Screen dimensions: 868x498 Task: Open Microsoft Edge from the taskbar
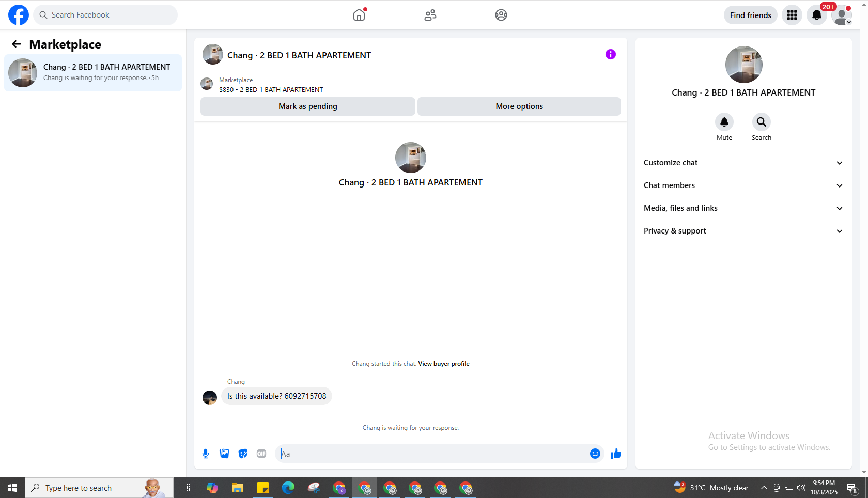(x=288, y=488)
